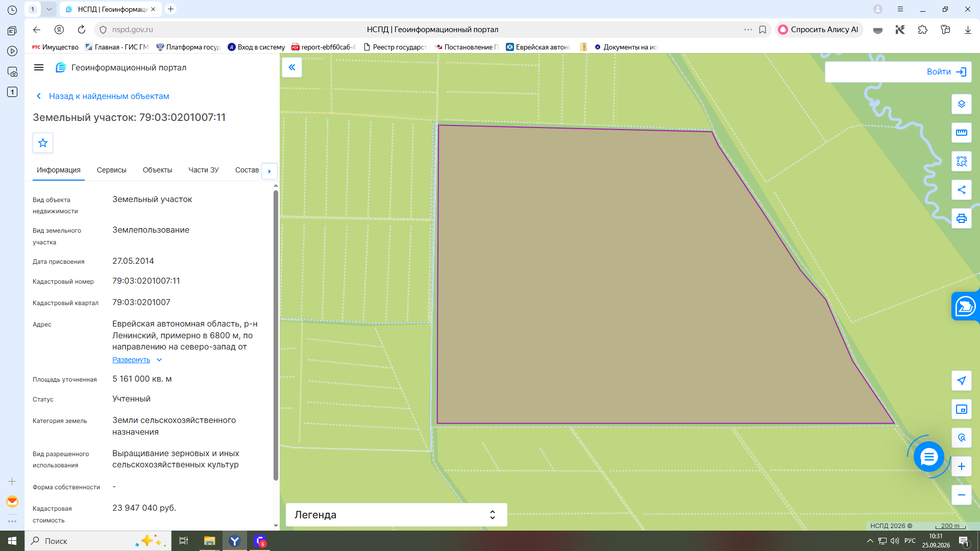This screenshot has height=551, width=980.
Task: Switch to the Части ЗУ tab
Action: click(x=204, y=170)
